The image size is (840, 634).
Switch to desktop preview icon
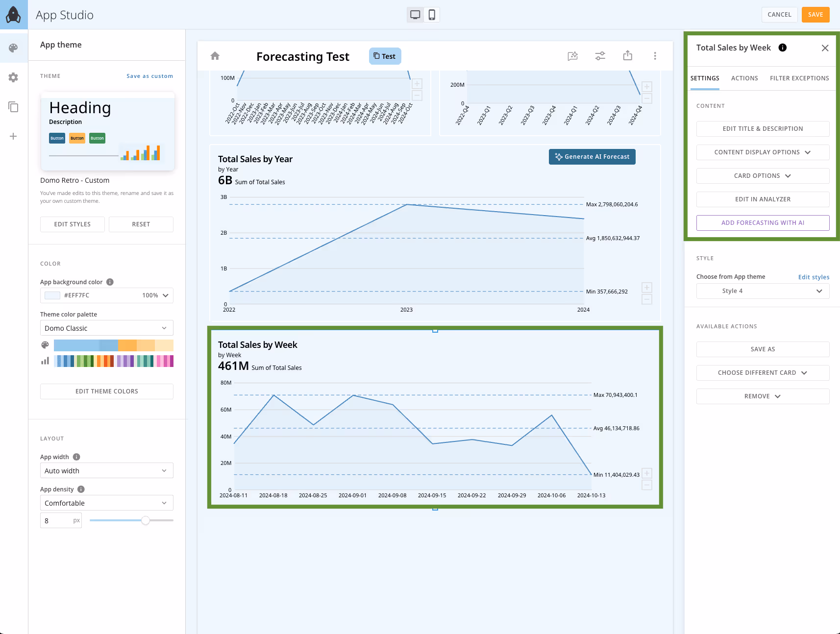click(x=415, y=15)
